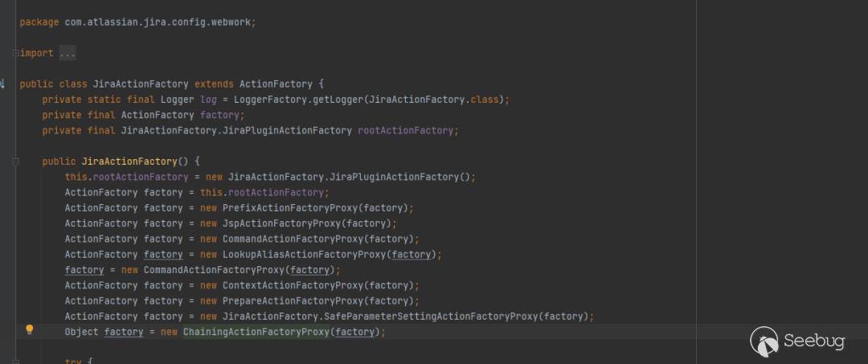Viewport: 868px width, 364px height.
Task: Expand the collapsed import block fold marker
Action: 16,53
